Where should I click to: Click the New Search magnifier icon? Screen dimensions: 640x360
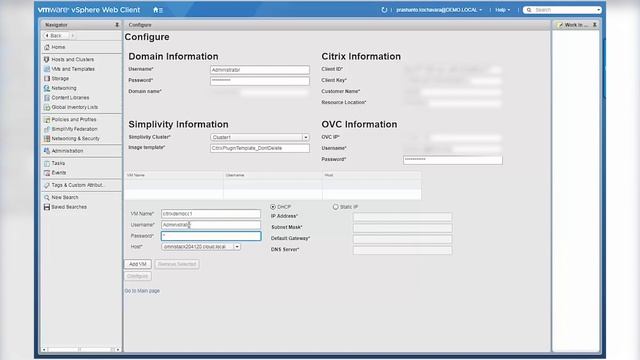(47, 198)
